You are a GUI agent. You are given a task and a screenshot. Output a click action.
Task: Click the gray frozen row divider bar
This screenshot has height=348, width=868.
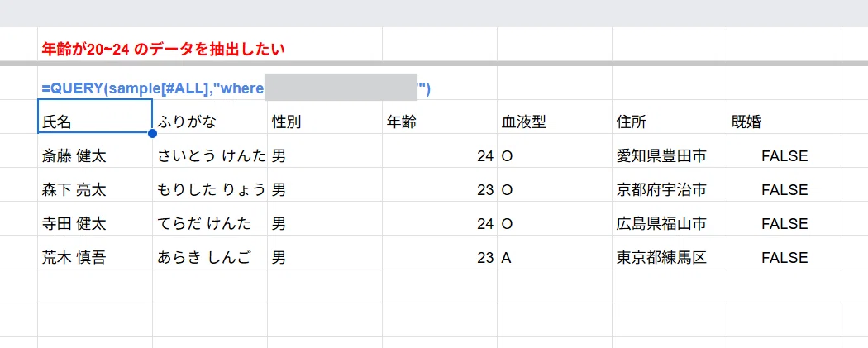point(434,64)
